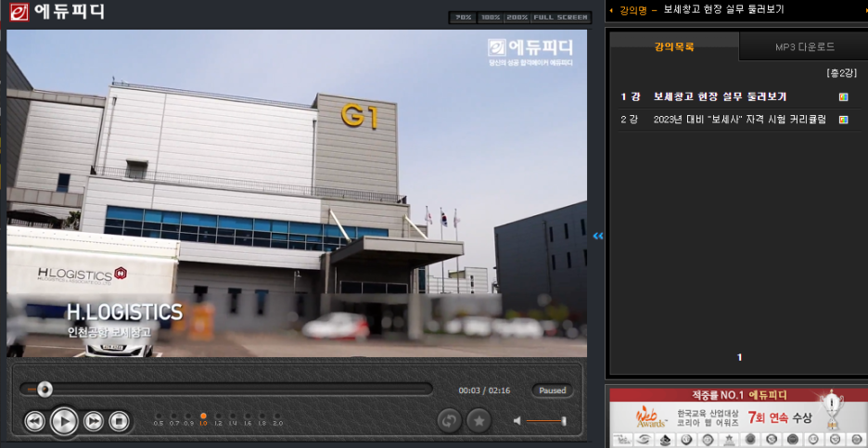Click the video frame showing the G1 building
The width and height of the screenshot is (868, 448).
[297, 193]
